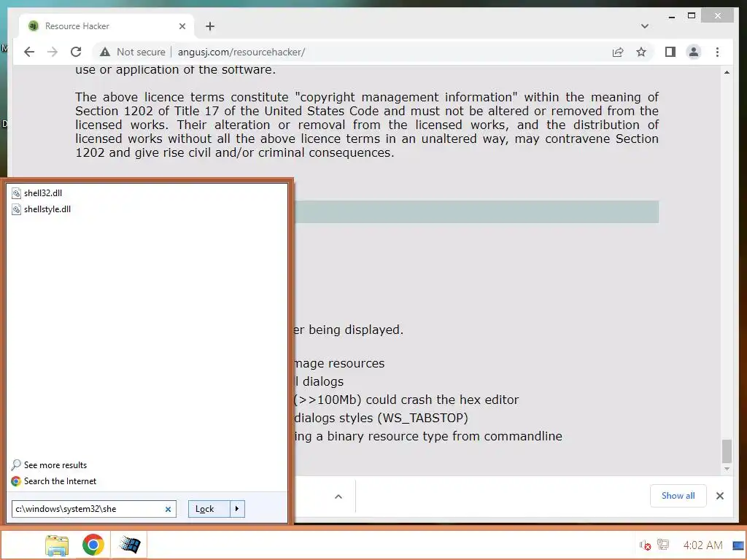Image resolution: width=747 pixels, height=560 pixels.
Task: Open the tab search dropdown chevron
Action: 645,26
